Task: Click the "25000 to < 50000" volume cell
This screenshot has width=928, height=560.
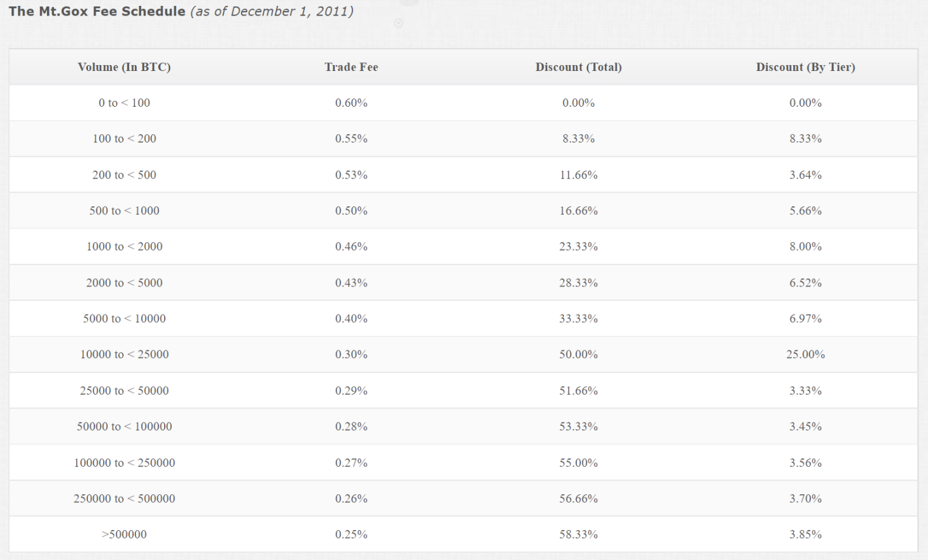Action: pos(124,391)
